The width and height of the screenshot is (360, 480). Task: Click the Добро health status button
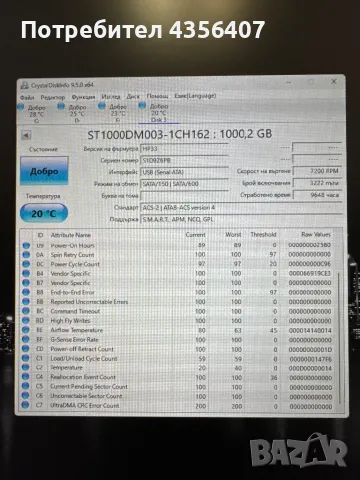pyautogui.click(x=44, y=171)
